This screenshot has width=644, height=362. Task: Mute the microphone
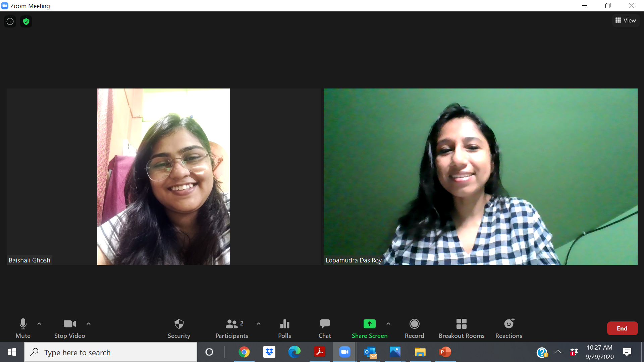(x=23, y=328)
